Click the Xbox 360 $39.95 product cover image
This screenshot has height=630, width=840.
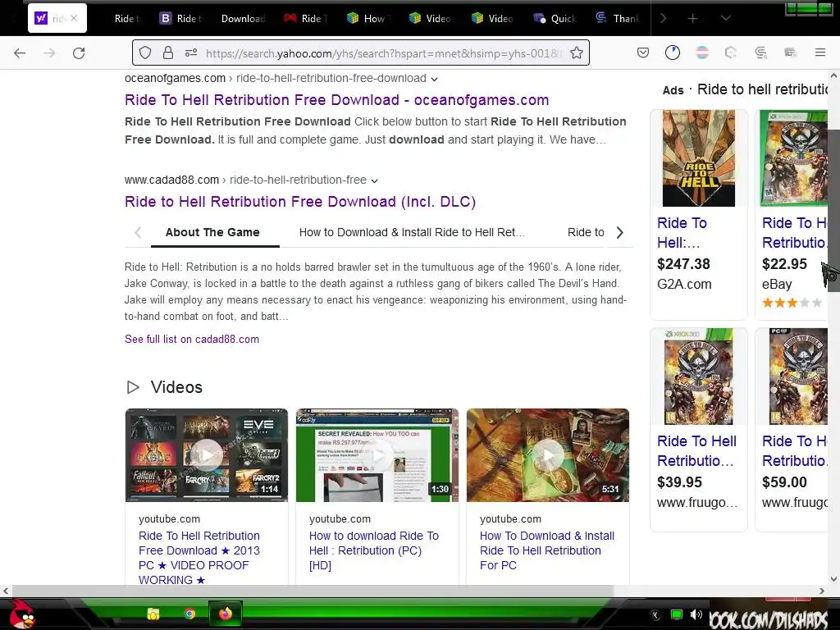click(x=699, y=377)
